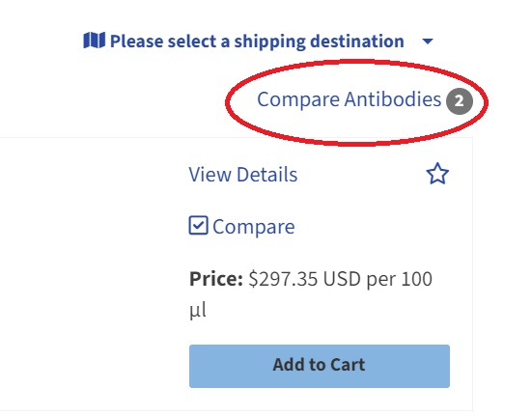Click the 'Cart' text on the blue button

pyautogui.click(x=348, y=365)
